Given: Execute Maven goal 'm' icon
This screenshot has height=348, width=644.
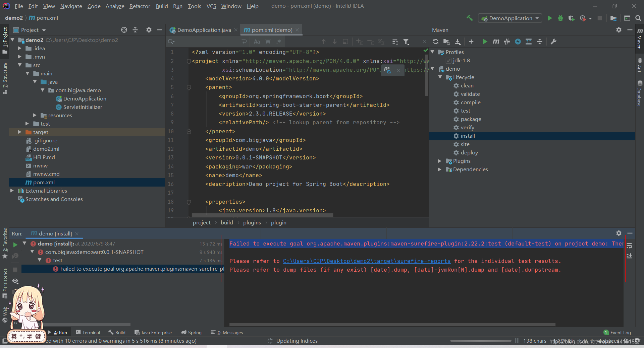Looking at the screenshot, I should pos(496,42).
